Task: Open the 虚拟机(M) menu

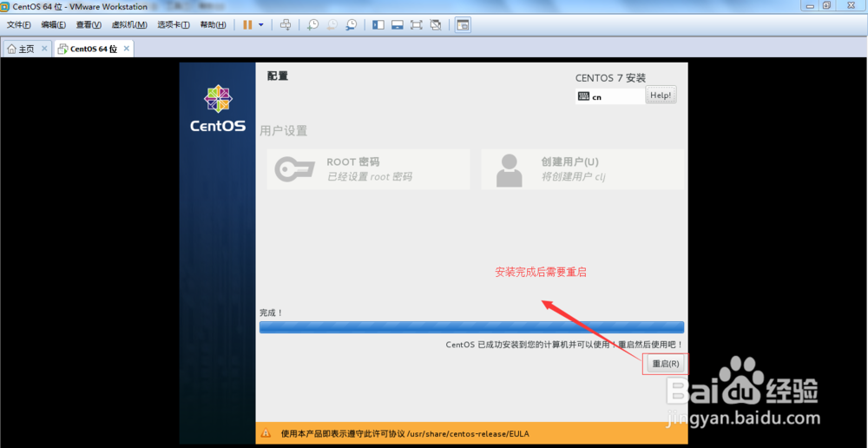Action: (x=129, y=25)
